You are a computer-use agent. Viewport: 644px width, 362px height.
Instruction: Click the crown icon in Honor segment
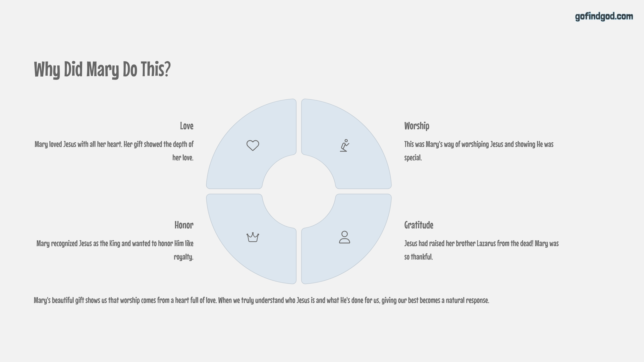click(x=253, y=237)
